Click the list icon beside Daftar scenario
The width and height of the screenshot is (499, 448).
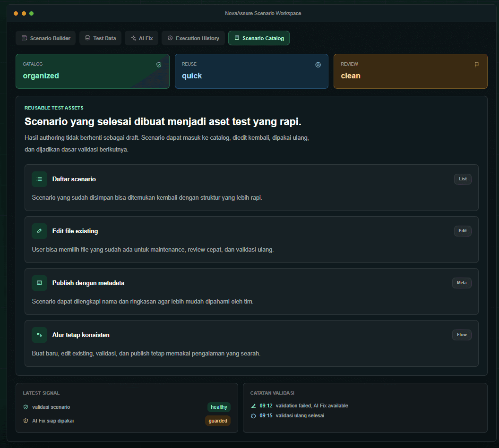coord(40,179)
